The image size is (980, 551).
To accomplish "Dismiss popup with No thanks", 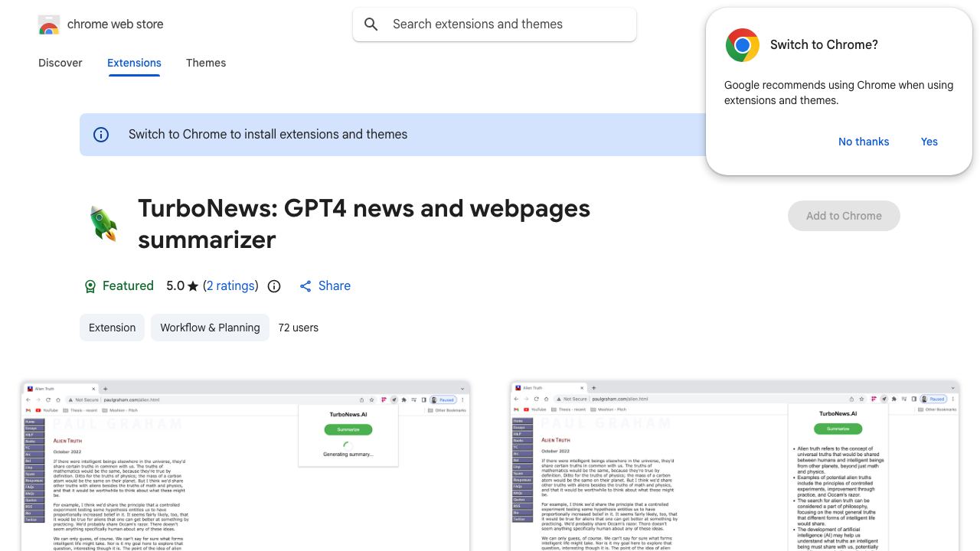I will [x=864, y=142].
